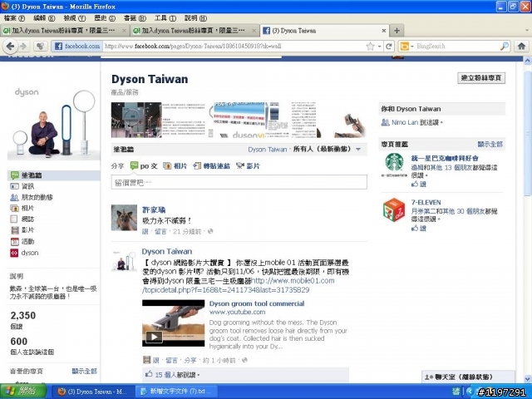Like the 7-ELEVEN recommended page
The width and height of the screenshot is (532, 399).
(x=419, y=228)
